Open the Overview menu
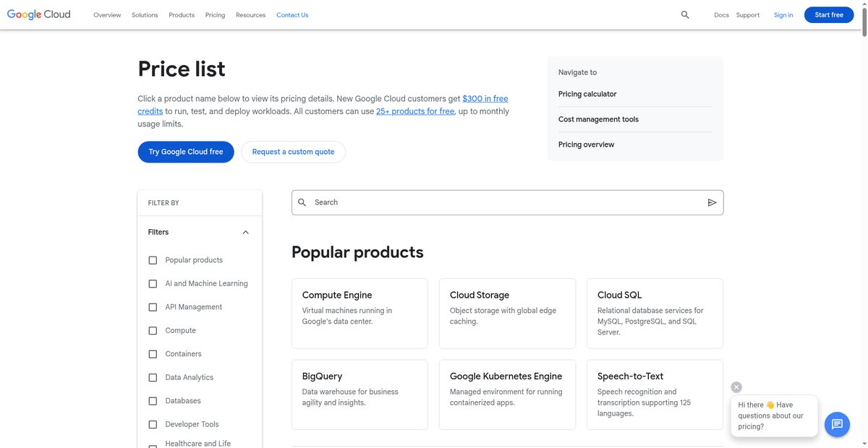868x448 pixels. [107, 14]
